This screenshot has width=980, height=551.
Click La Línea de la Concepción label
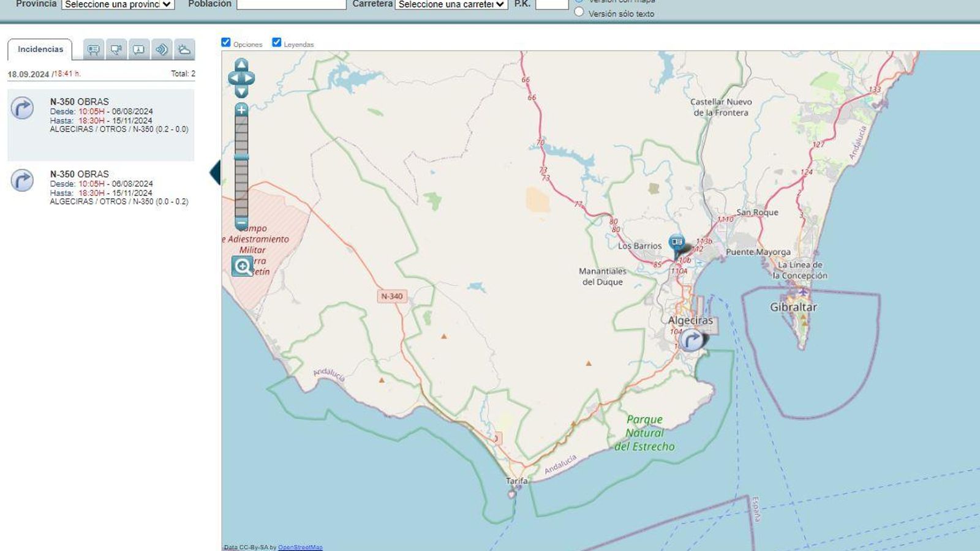click(x=800, y=270)
